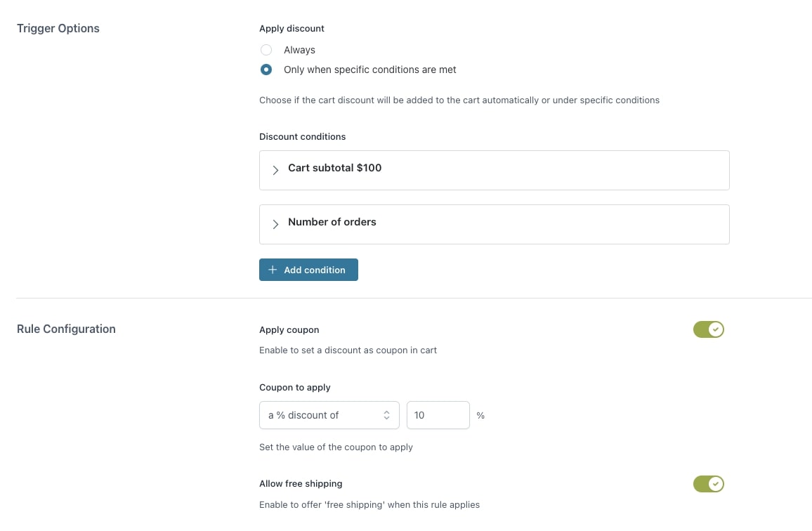
Task: Click the Rule Configuration section heading
Action: (66, 329)
